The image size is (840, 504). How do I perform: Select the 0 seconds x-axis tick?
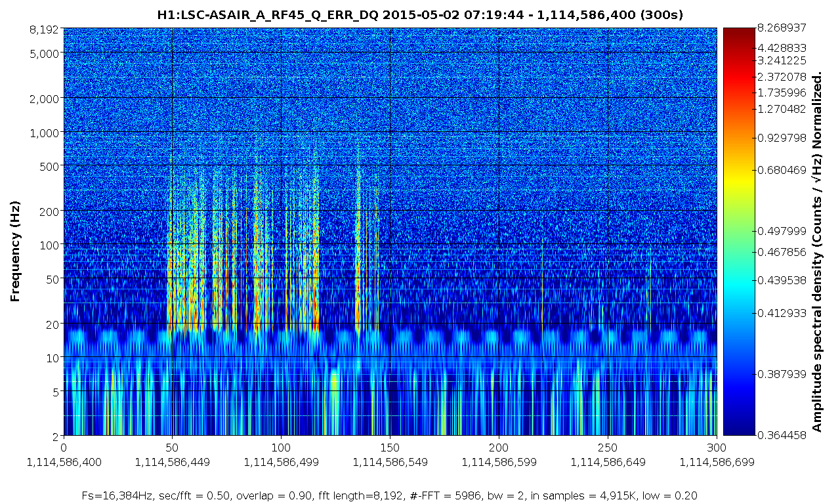[64, 447]
